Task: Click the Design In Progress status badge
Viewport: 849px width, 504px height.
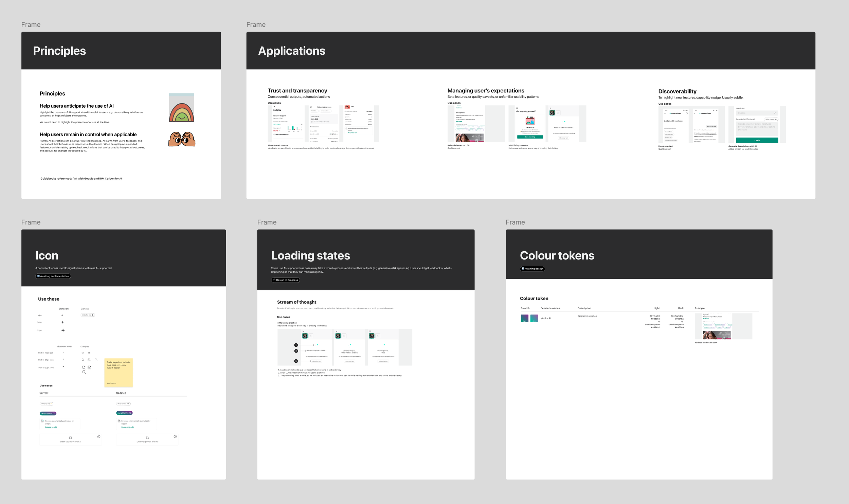Action: (285, 280)
